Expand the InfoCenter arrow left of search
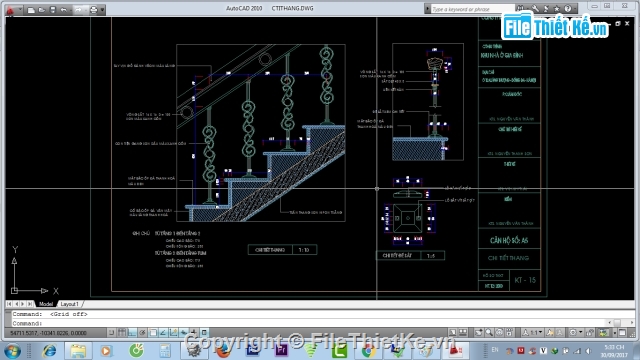 click(x=427, y=9)
